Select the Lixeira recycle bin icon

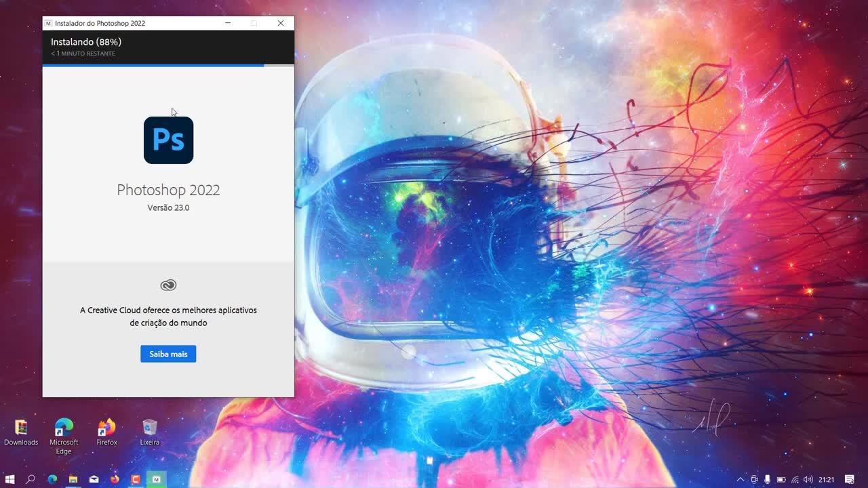point(150,432)
